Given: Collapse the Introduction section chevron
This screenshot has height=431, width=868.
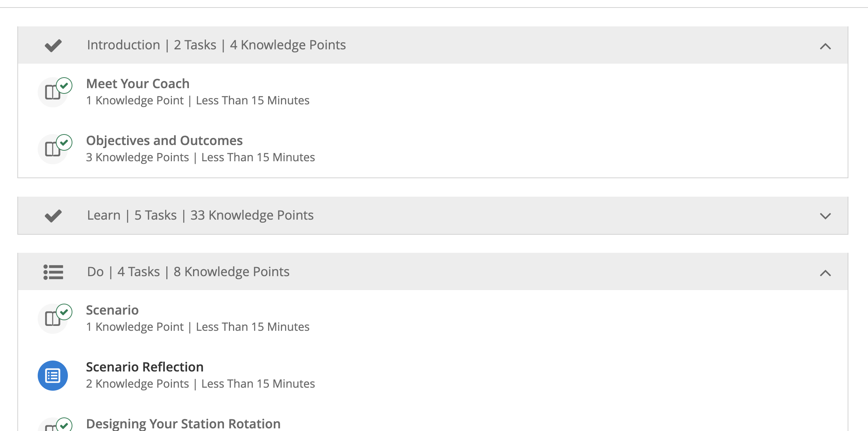Looking at the screenshot, I should click(x=825, y=46).
